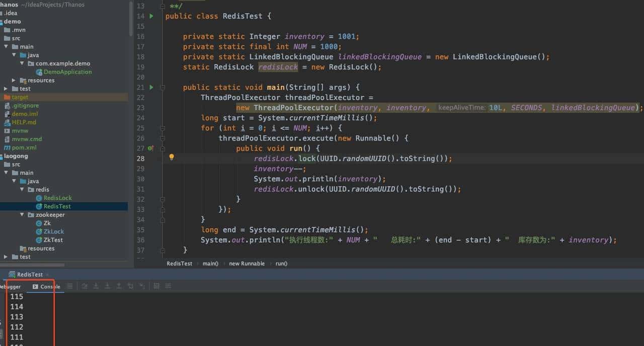The height and width of the screenshot is (346, 644).
Task: Click the yellow intention lightbulb on line 28
Action: 172,157
